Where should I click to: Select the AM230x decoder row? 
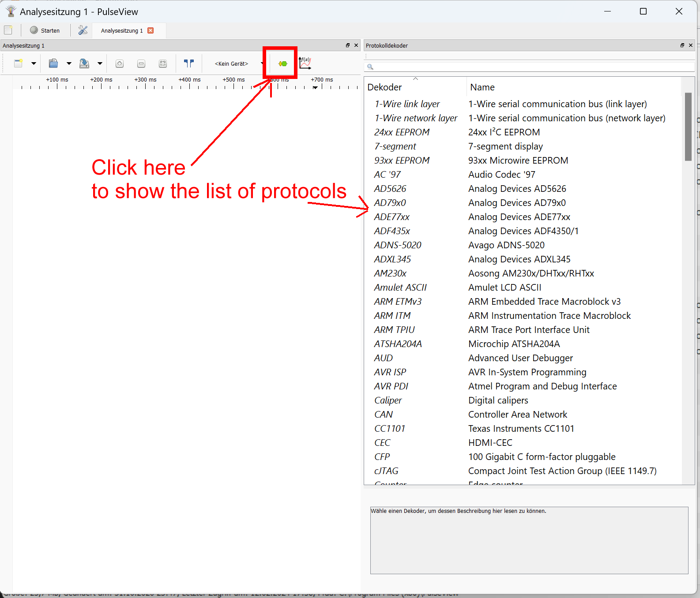pos(523,273)
